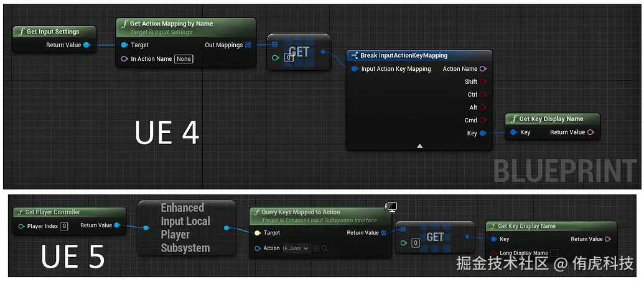Click the index field on the UE4 GET node

tap(289, 58)
